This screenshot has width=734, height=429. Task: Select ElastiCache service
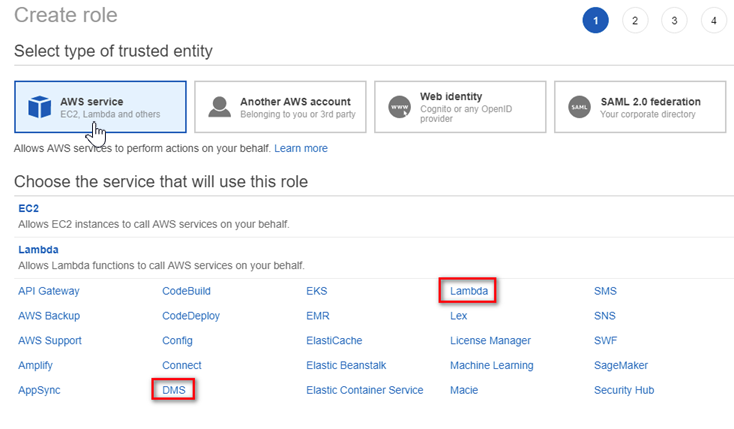click(334, 340)
